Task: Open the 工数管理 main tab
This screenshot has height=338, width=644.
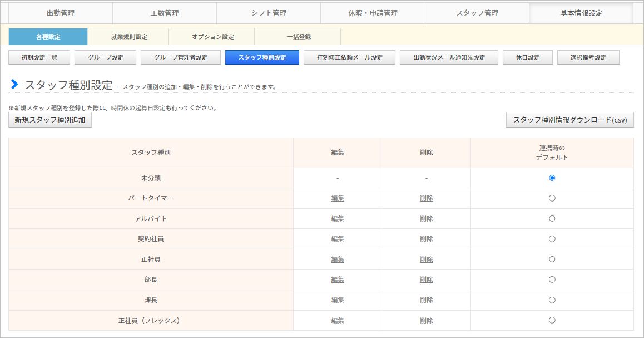Action: 165,13
